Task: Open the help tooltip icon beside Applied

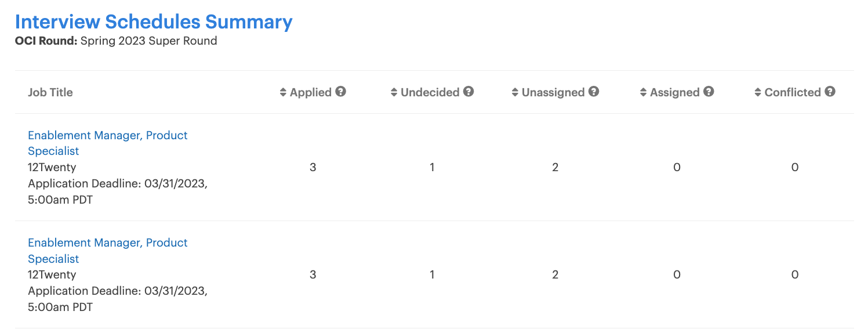Action: click(341, 92)
